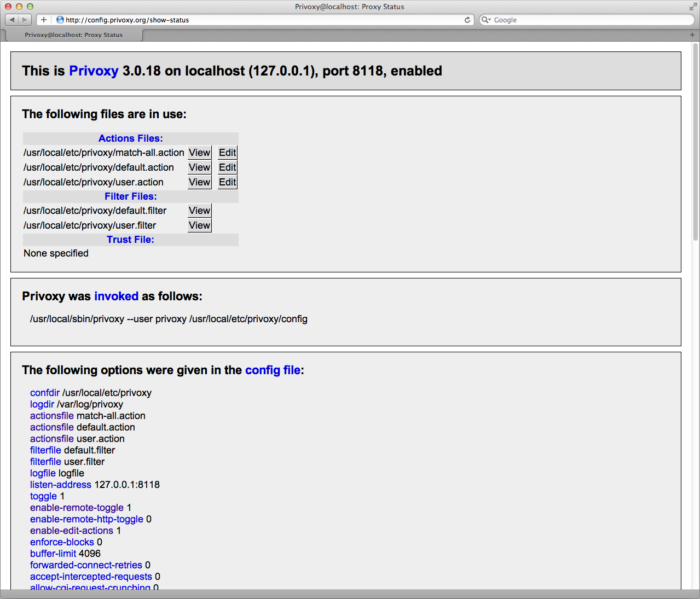
Task: Open the Google search magnifier dropdown
Action: [486, 20]
